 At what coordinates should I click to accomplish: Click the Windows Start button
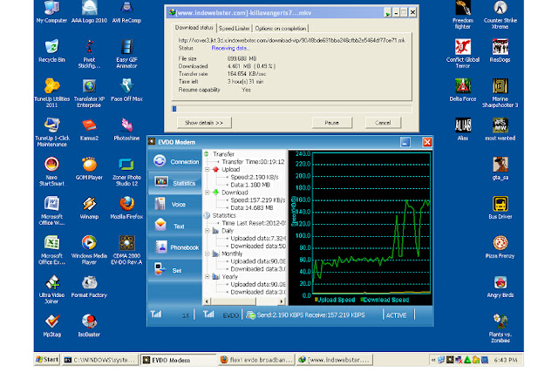tap(47, 360)
